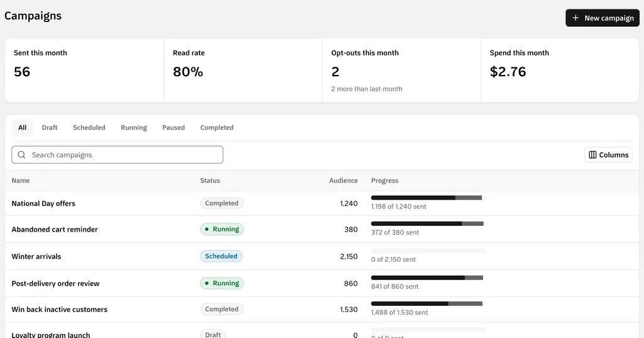The height and width of the screenshot is (338, 644).
Task: Open Loyalty program launch campaign
Action: 51,335
